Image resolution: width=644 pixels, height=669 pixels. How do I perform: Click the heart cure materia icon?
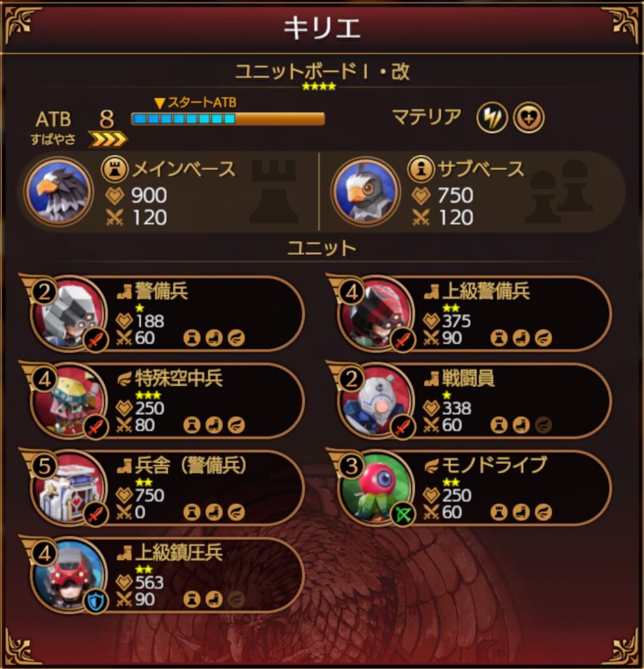point(528,118)
